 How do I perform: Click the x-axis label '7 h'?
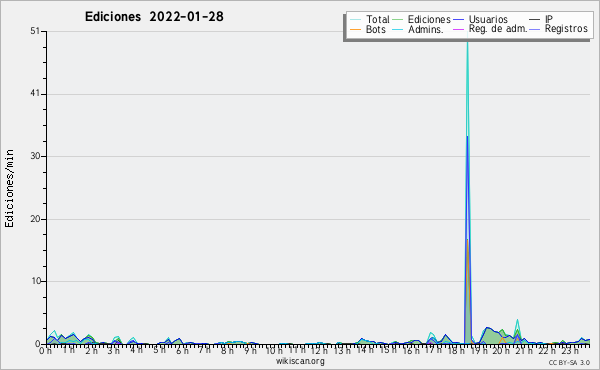pyautogui.click(x=204, y=351)
